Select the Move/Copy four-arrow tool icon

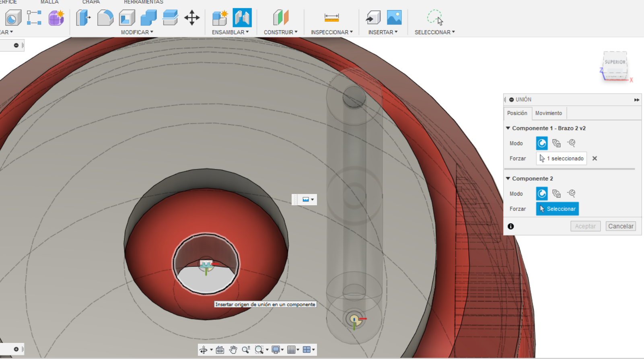192,18
